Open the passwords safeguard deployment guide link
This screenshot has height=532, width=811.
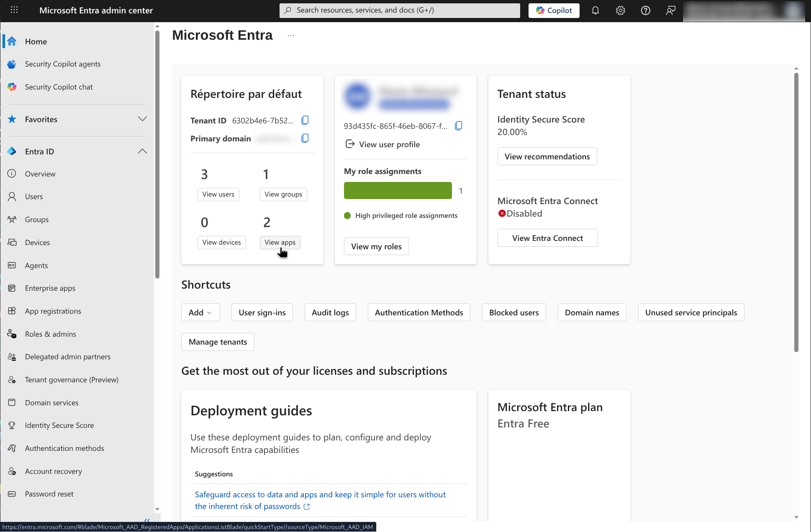click(320, 500)
